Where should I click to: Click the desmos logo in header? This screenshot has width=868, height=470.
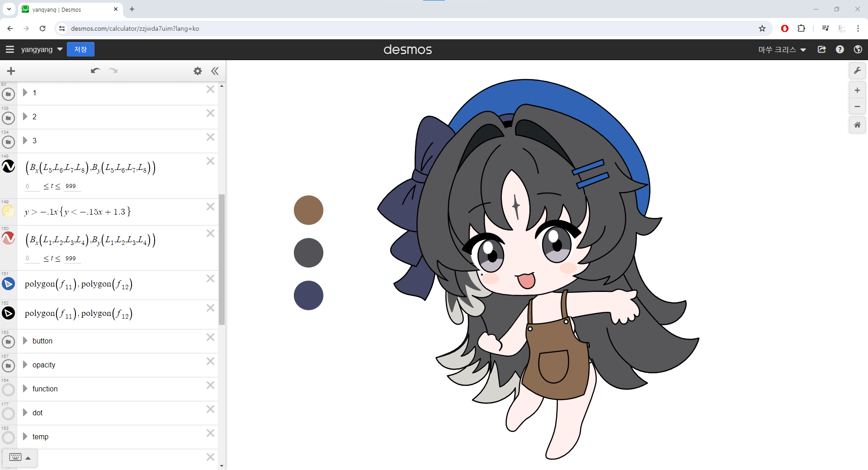(x=408, y=49)
